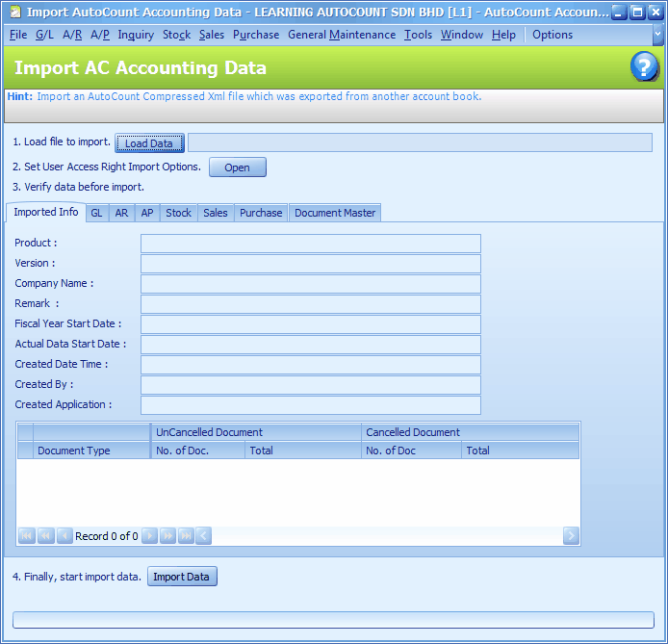
Task: Click the Remark field
Action: [311, 304]
